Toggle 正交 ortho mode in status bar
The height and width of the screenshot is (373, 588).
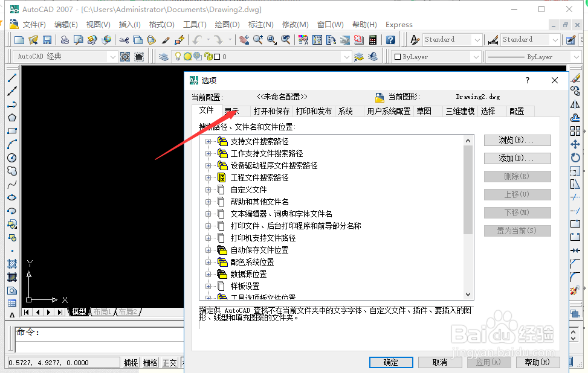click(x=169, y=363)
